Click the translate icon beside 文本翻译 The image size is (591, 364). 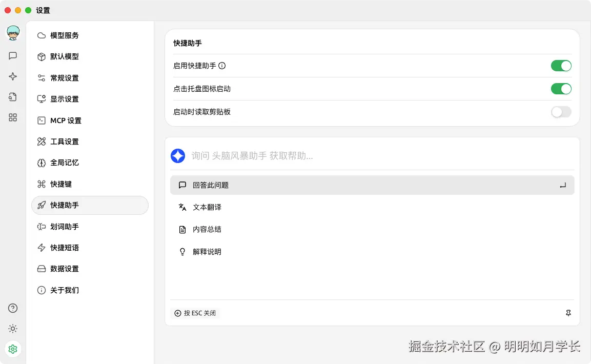(182, 207)
